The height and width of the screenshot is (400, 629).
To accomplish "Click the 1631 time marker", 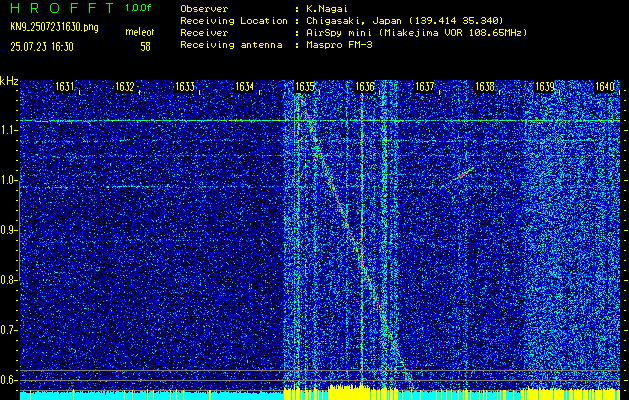I will coord(65,87).
